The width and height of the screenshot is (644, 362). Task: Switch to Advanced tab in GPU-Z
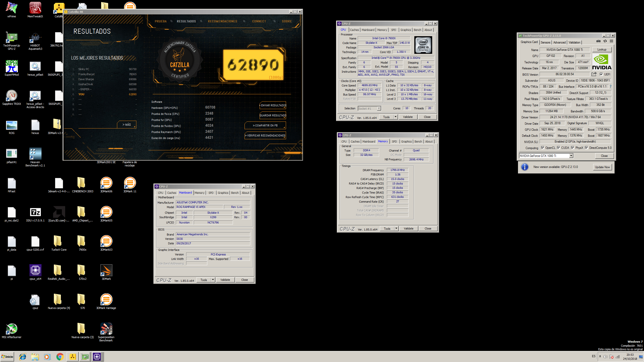pyautogui.click(x=559, y=42)
